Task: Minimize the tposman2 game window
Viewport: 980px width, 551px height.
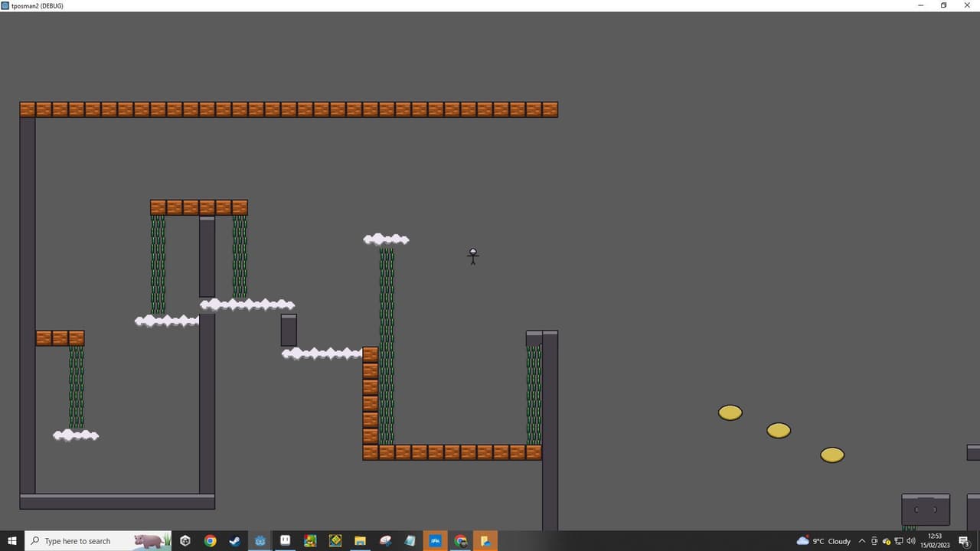Action: point(920,5)
